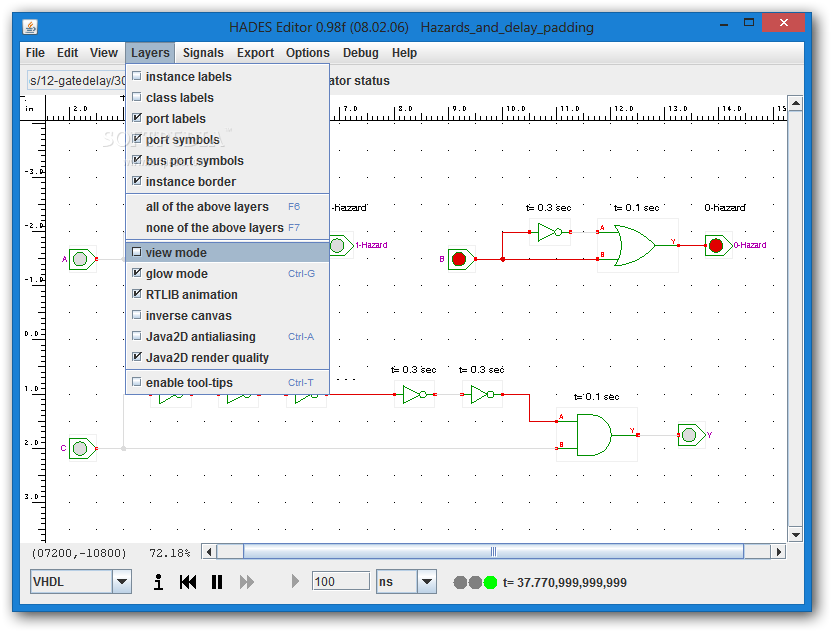Pause the running simulation
Image resolution: width=832 pixels, height=632 pixels.
point(217,582)
